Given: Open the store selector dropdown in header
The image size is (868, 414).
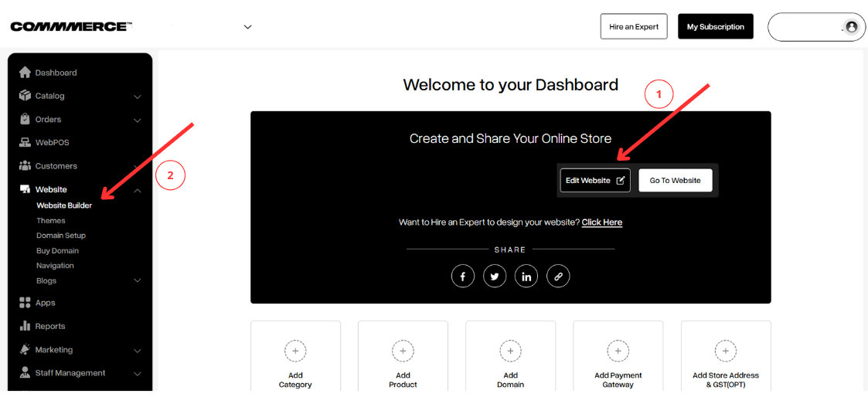Looking at the screenshot, I should click(x=247, y=27).
